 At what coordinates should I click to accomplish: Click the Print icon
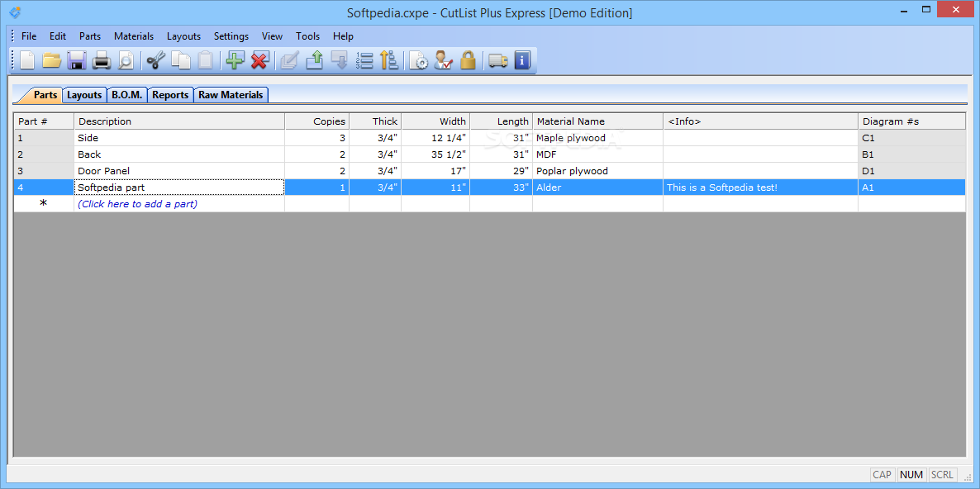tap(102, 60)
